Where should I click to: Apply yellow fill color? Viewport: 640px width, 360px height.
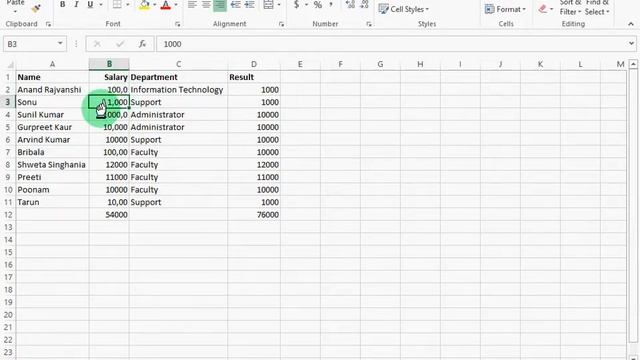pos(144,5)
